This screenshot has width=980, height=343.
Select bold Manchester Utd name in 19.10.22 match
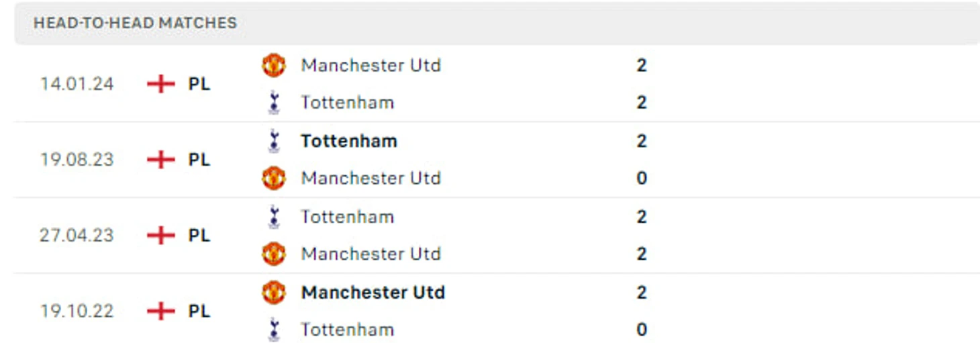373,293
